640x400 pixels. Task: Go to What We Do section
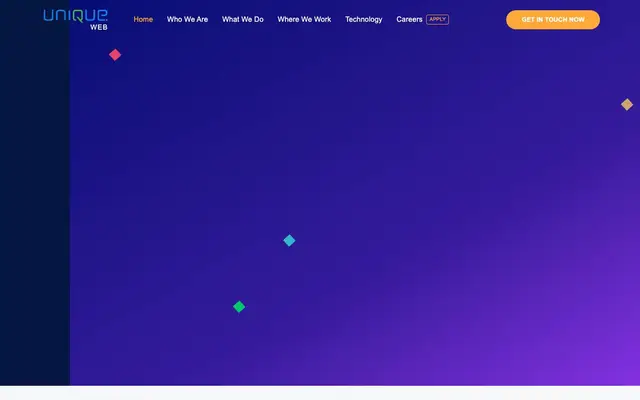(x=243, y=19)
